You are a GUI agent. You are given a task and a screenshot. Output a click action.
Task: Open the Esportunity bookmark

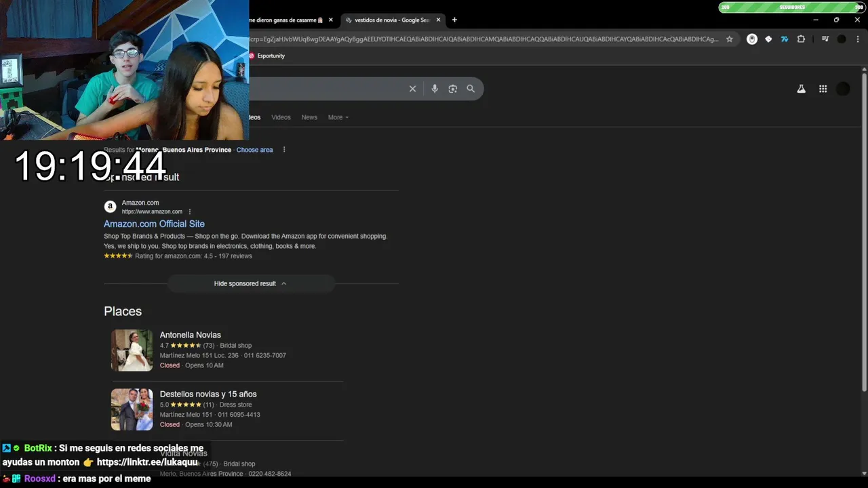click(267, 56)
